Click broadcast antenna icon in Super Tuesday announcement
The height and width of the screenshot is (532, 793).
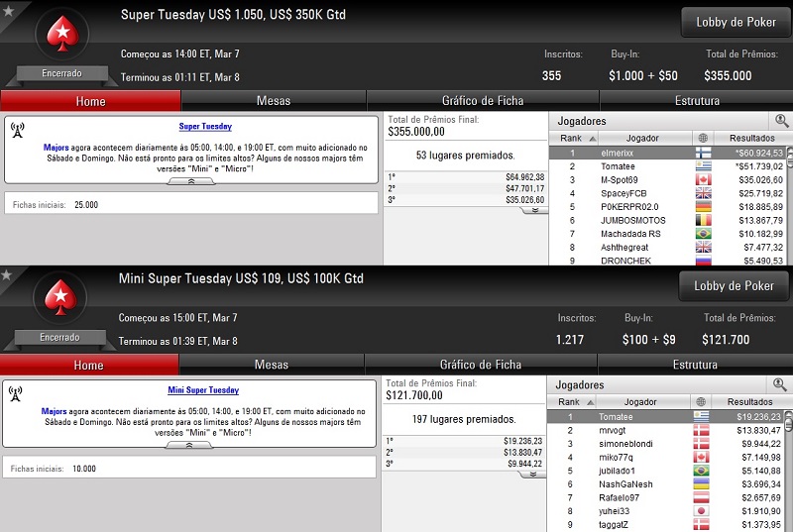coord(18,130)
